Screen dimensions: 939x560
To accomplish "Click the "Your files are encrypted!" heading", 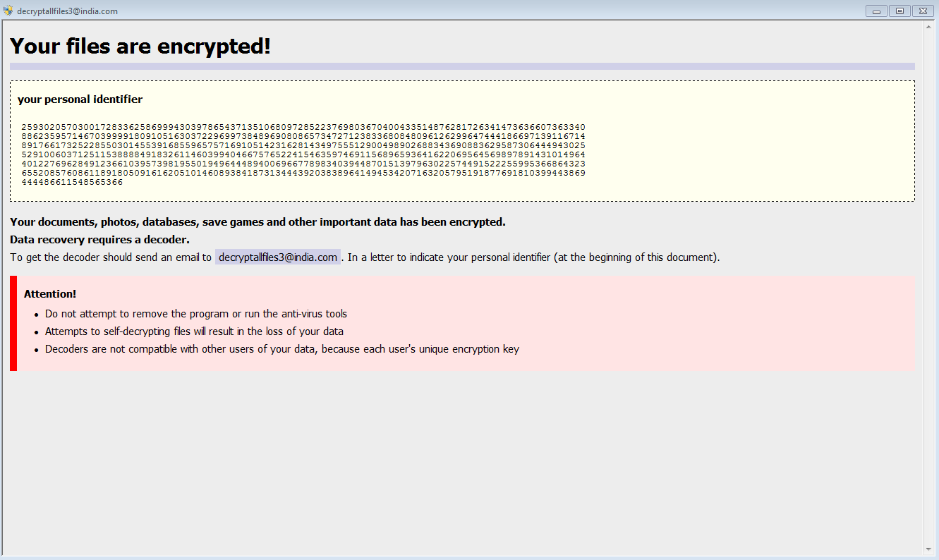I will click(x=140, y=47).
